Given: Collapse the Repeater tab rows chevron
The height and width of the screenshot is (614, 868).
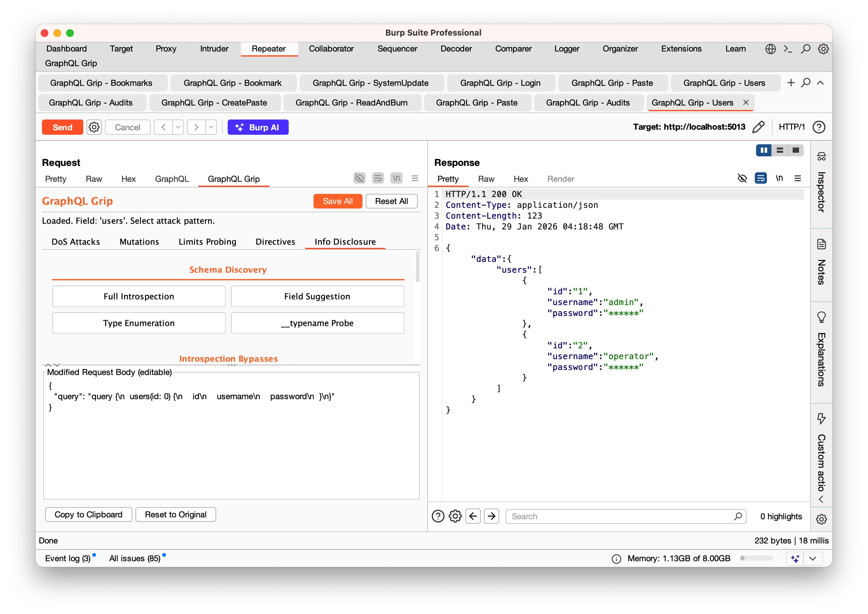Looking at the screenshot, I should pos(820,83).
